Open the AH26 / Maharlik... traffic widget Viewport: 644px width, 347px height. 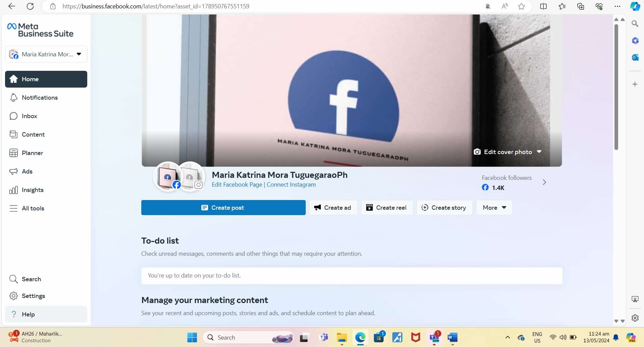[35, 337]
